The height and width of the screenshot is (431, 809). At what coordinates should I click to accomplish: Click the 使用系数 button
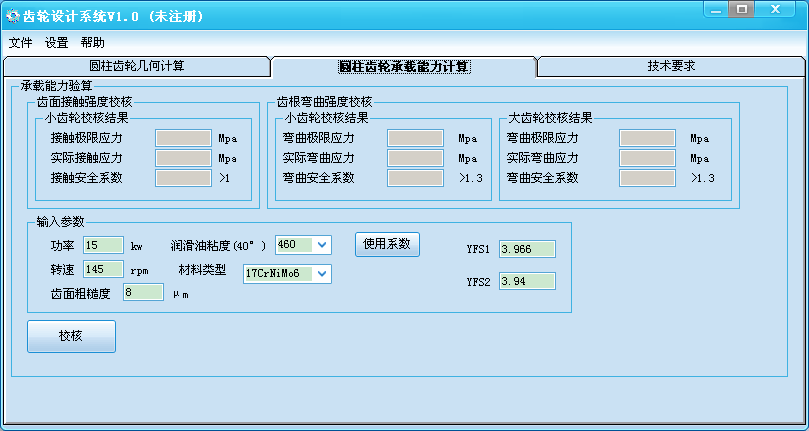point(388,244)
